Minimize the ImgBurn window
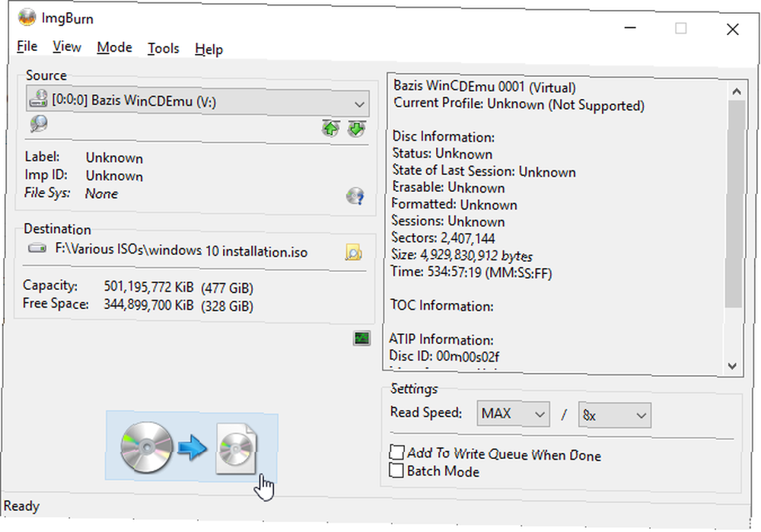 630,27
